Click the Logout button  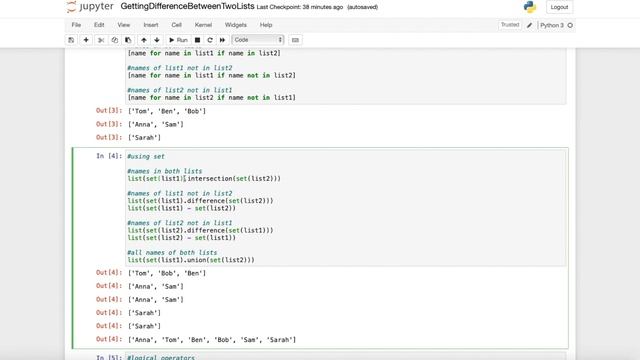[559, 7]
